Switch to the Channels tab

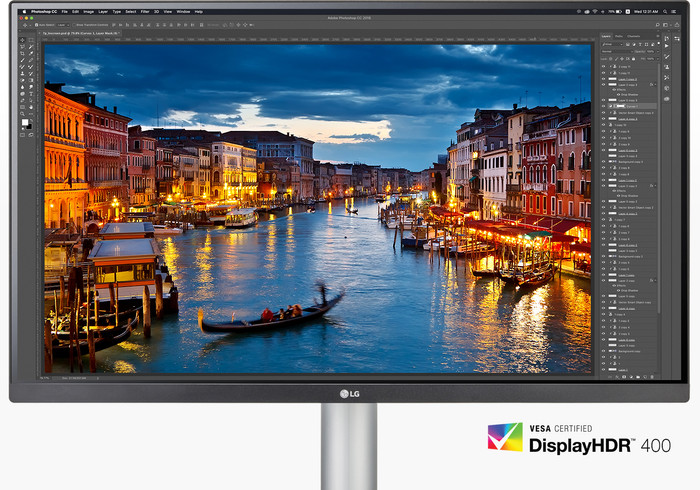(633, 36)
